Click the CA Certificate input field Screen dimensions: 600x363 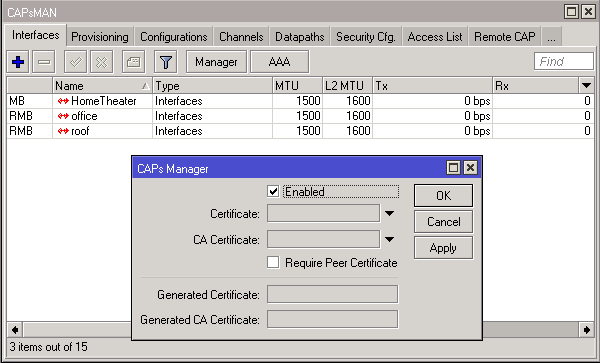[323, 239]
